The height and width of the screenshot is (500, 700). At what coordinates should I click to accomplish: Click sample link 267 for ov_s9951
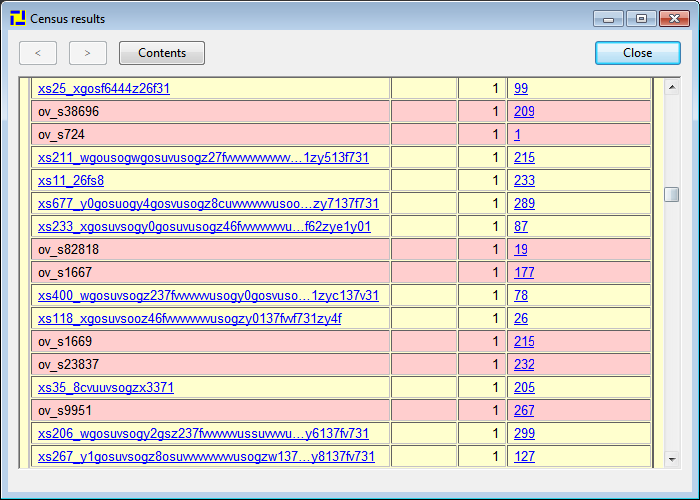524,410
